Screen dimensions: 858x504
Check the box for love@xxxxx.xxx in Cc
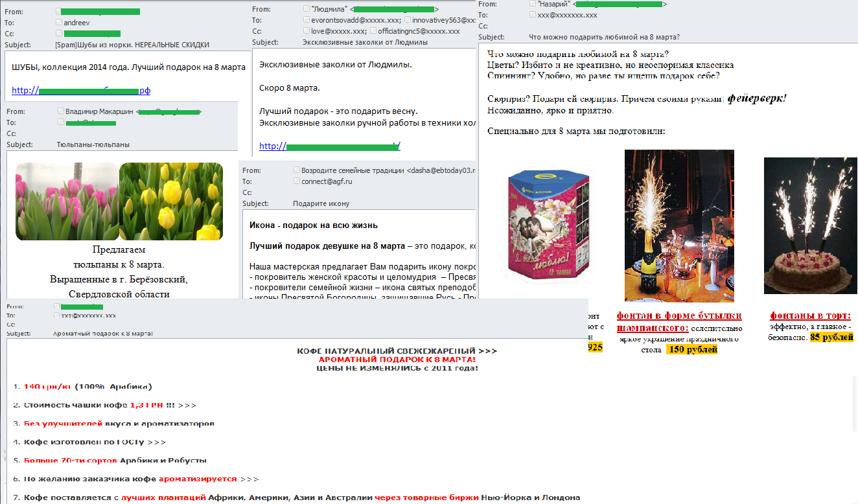(307, 30)
